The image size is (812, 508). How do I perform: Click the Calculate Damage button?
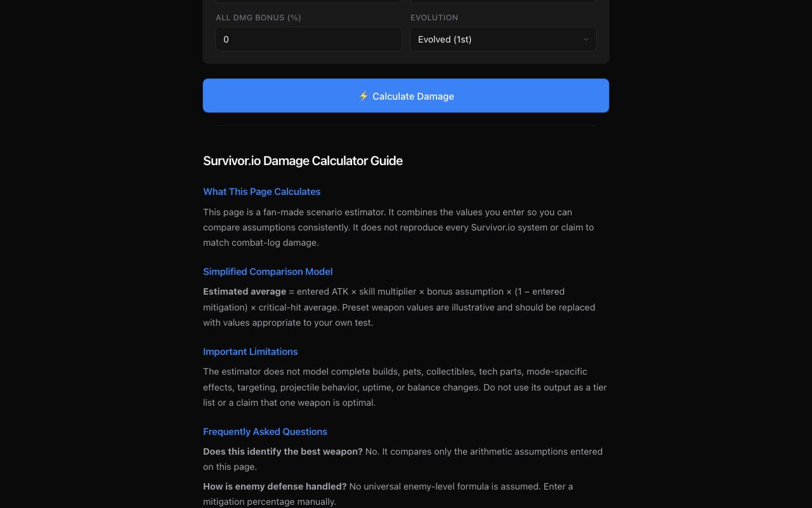[x=406, y=96]
